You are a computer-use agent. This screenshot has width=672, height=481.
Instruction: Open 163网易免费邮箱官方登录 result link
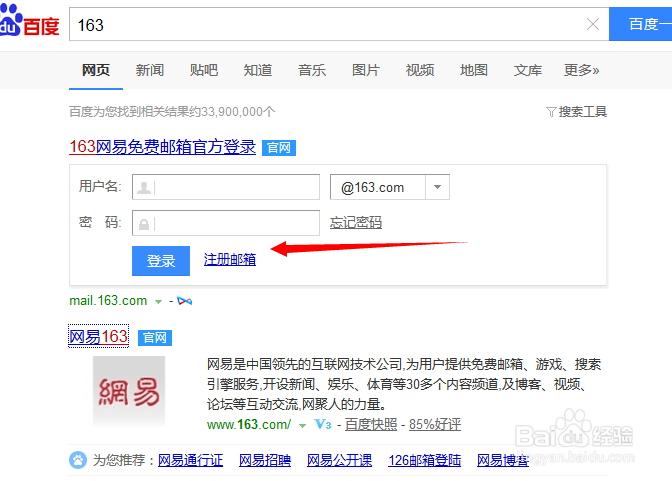(x=162, y=147)
